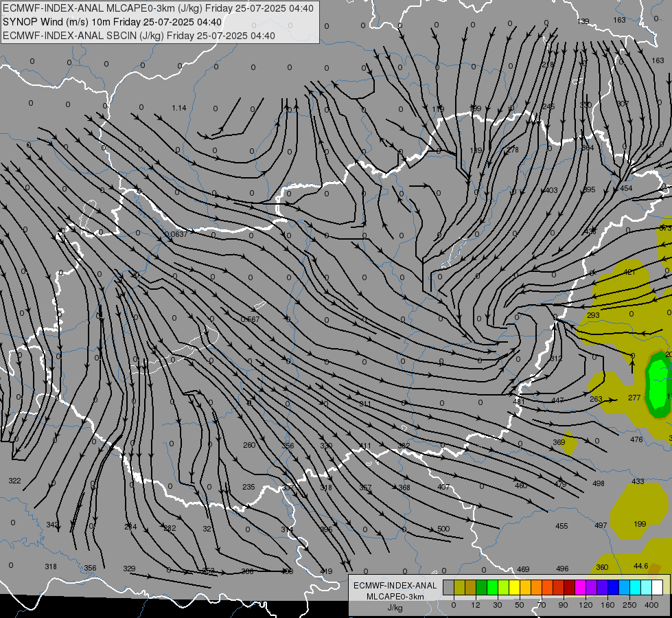The width and height of the screenshot is (672, 618).
Task: Click the bright green MLCAPE patch on the map
Action: (658, 385)
